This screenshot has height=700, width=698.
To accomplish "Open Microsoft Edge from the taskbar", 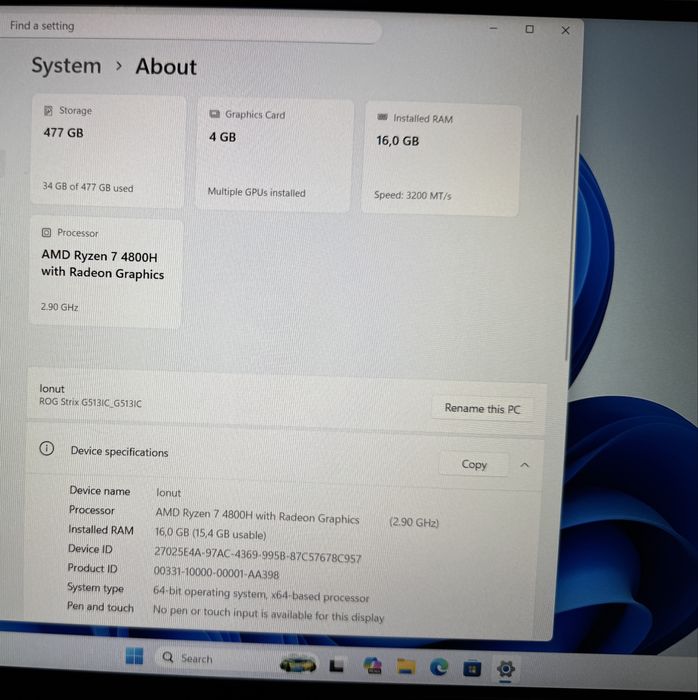I will coord(439,667).
